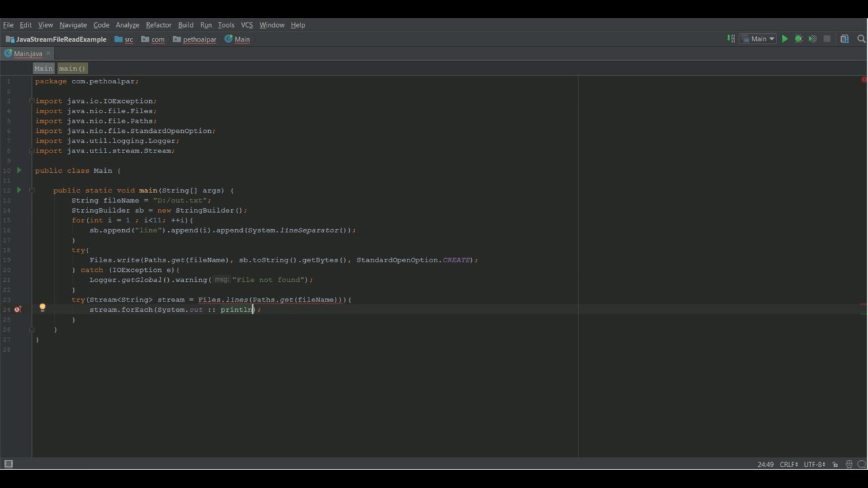
Task: Open the Run menu
Action: tap(206, 25)
